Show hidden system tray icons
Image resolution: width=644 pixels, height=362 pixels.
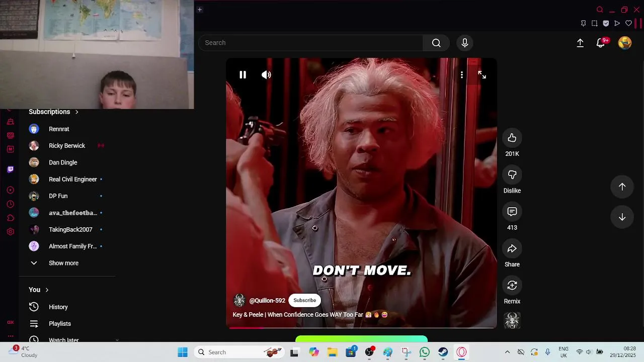(x=507, y=352)
